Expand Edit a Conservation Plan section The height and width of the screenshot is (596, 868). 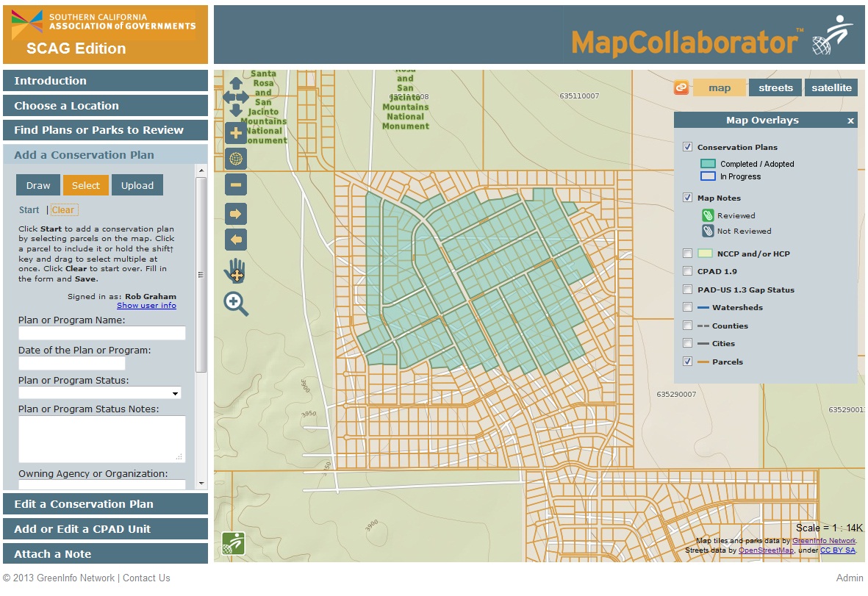coord(105,504)
